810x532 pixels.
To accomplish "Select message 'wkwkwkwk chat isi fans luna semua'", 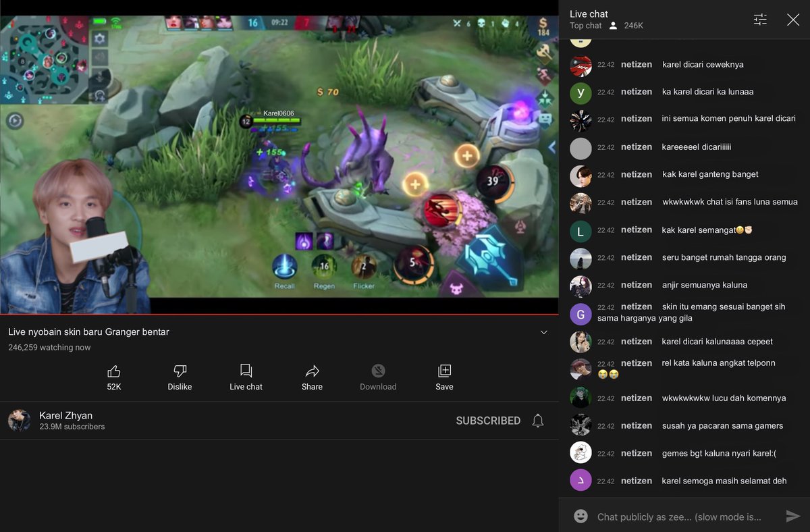I will coord(730,202).
